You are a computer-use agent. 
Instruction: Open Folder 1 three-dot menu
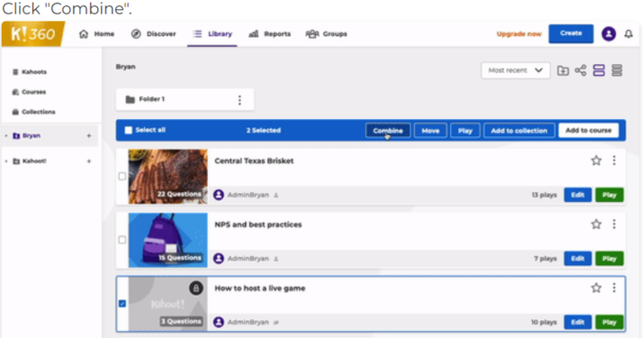coord(240,99)
